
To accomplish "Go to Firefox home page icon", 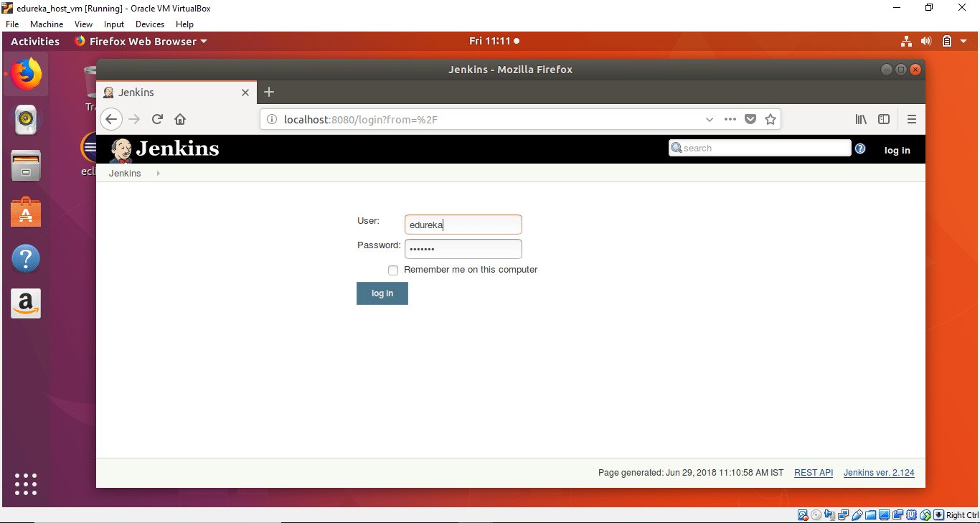I will [180, 119].
